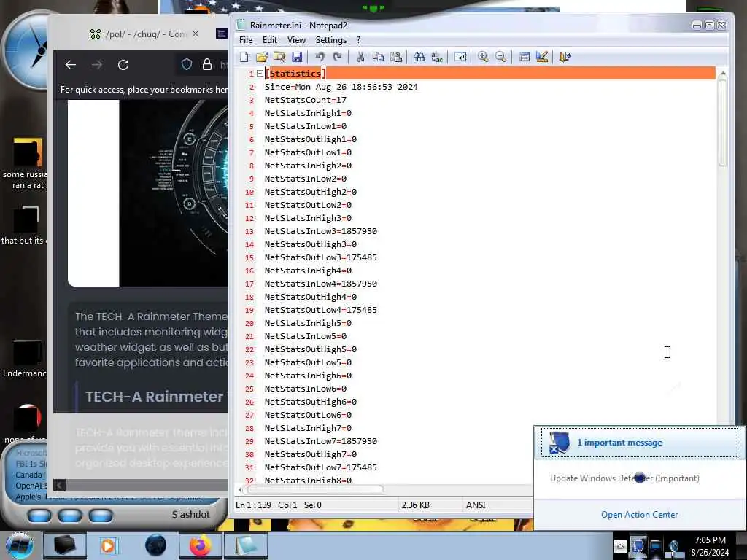The height and width of the screenshot is (560, 747).
Task: Open the ? help menu
Action: [x=359, y=40]
